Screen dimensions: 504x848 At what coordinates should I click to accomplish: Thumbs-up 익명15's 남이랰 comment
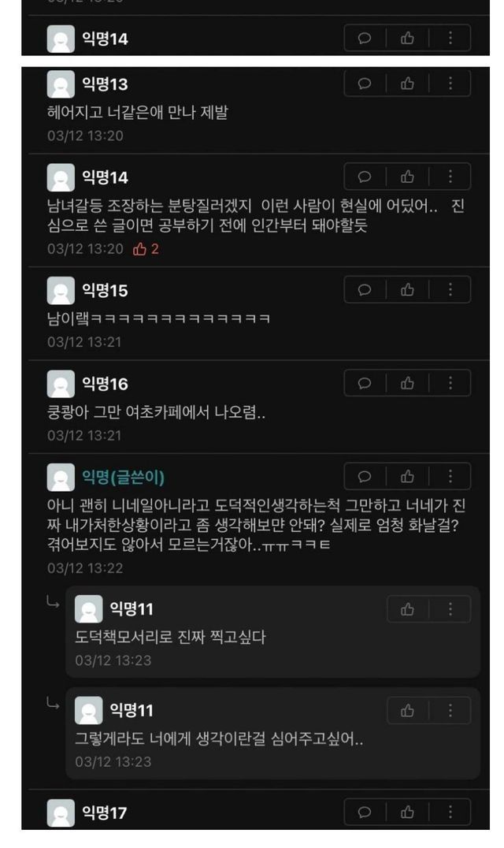click(407, 290)
